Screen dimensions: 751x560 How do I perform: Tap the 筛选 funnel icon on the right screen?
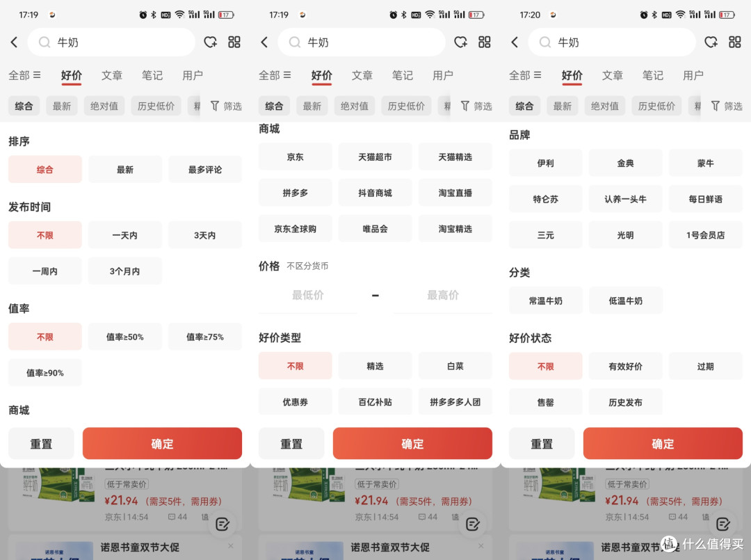[x=715, y=106]
